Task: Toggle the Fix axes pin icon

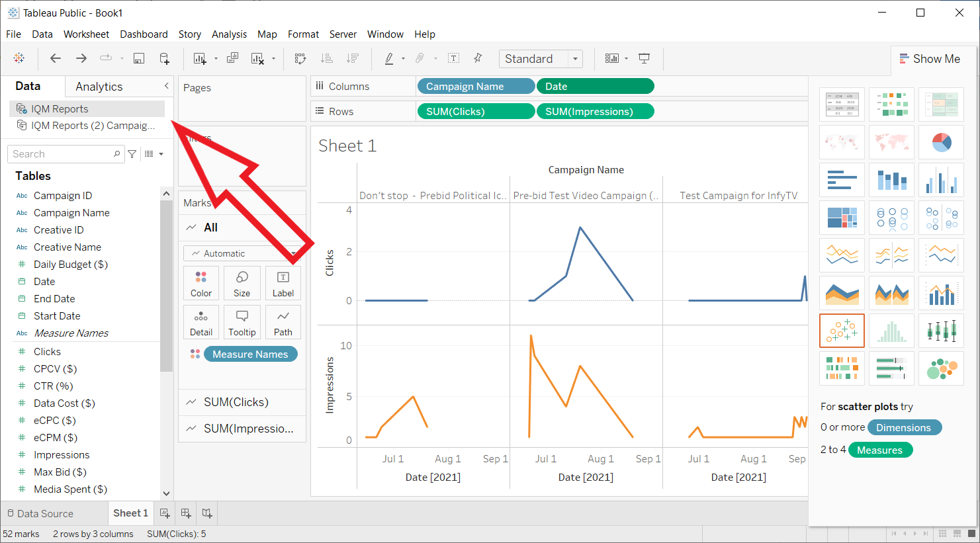Action: tap(478, 59)
